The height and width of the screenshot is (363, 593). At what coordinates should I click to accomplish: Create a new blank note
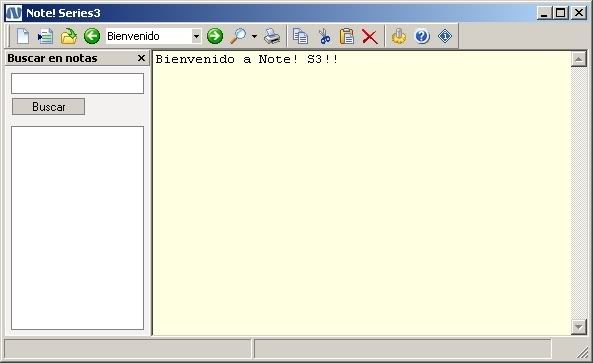point(23,36)
